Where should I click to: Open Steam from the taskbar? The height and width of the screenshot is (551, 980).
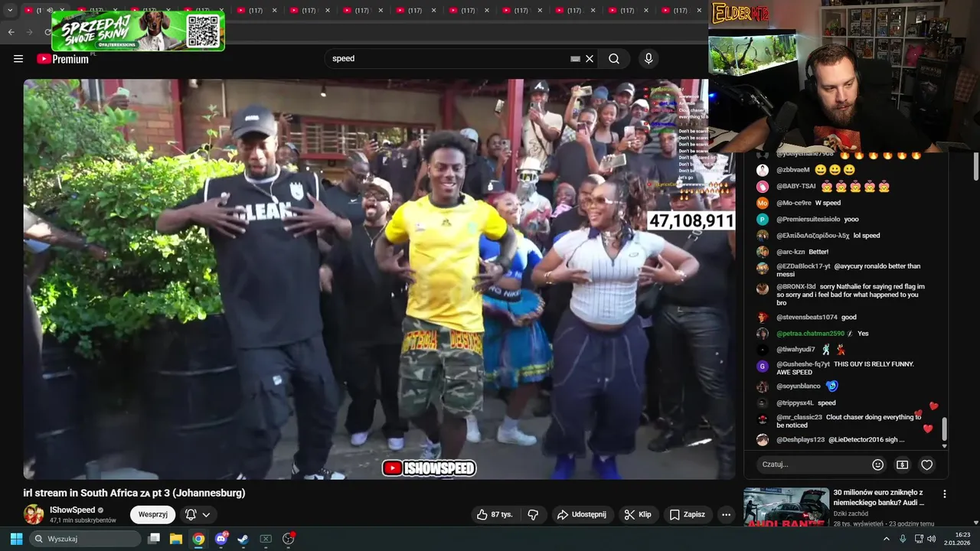[x=243, y=539]
